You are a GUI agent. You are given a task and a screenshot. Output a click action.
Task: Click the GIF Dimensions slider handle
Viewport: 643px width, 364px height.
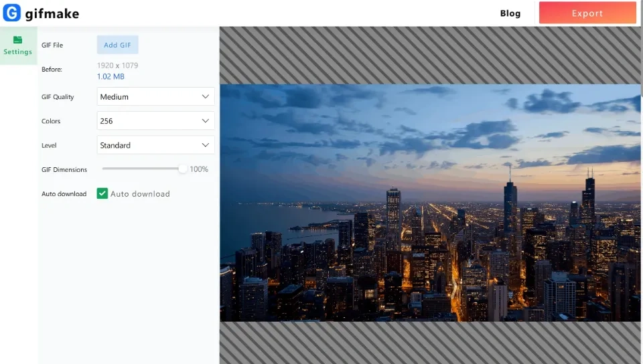coord(182,169)
